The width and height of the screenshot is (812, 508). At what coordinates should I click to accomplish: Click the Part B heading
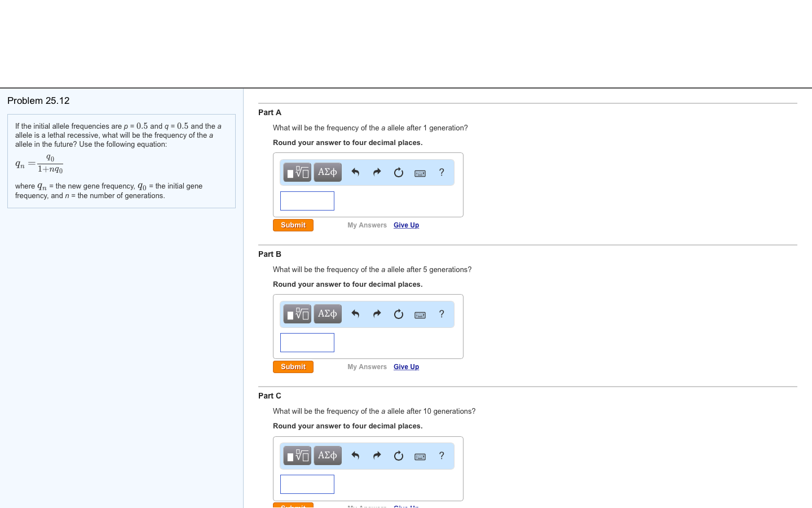click(x=270, y=254)
